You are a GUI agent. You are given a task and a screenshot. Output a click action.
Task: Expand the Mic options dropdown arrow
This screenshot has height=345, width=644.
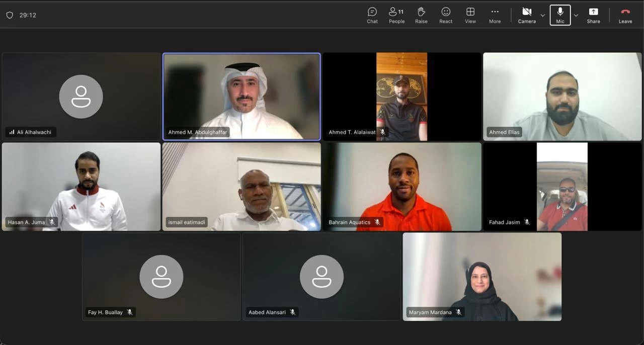pos(576,16)
